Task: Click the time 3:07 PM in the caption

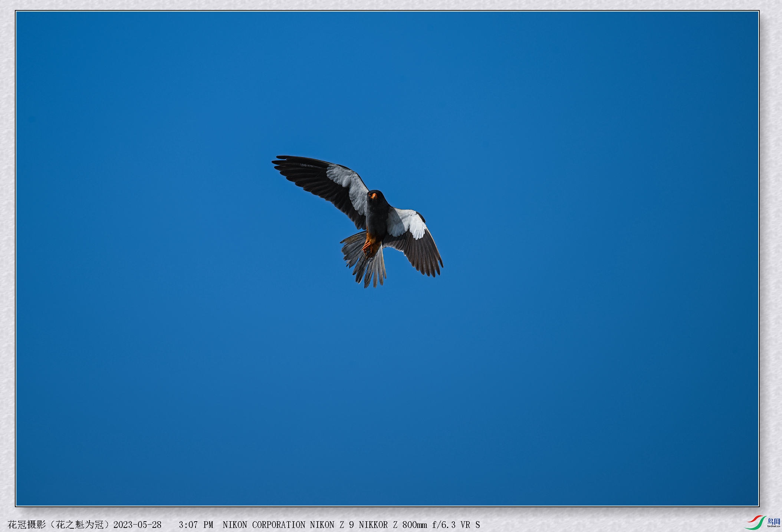Action: [196, 525]
